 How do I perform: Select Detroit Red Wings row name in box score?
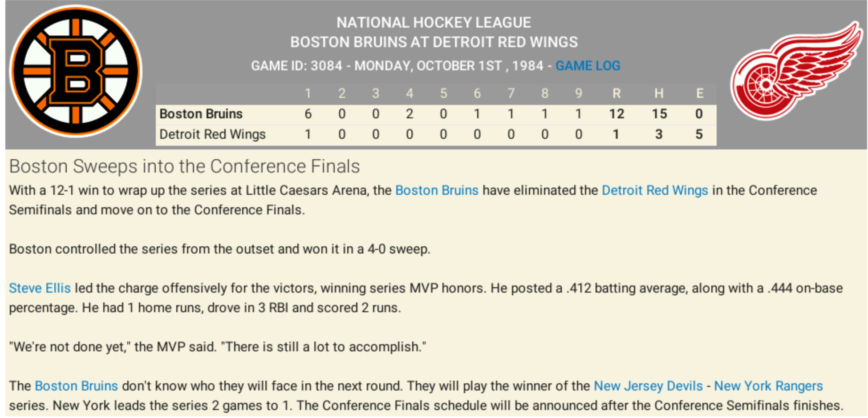point(212,134)
